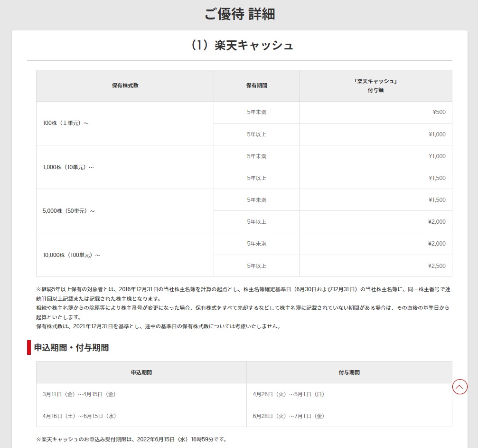Select the 申込期間・付与期間 section heading
Viewport: 478px width, 448px height.
tap(71, 348)
